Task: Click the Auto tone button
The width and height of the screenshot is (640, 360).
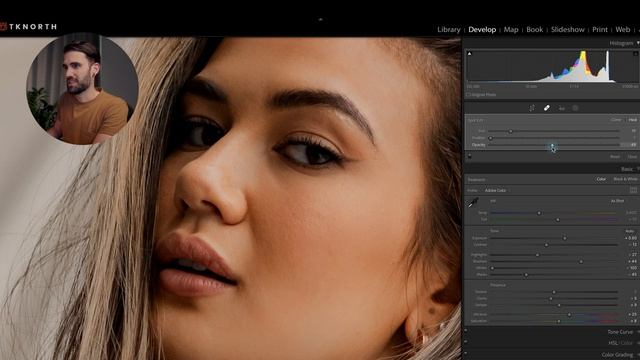Action: coord(629,231)
